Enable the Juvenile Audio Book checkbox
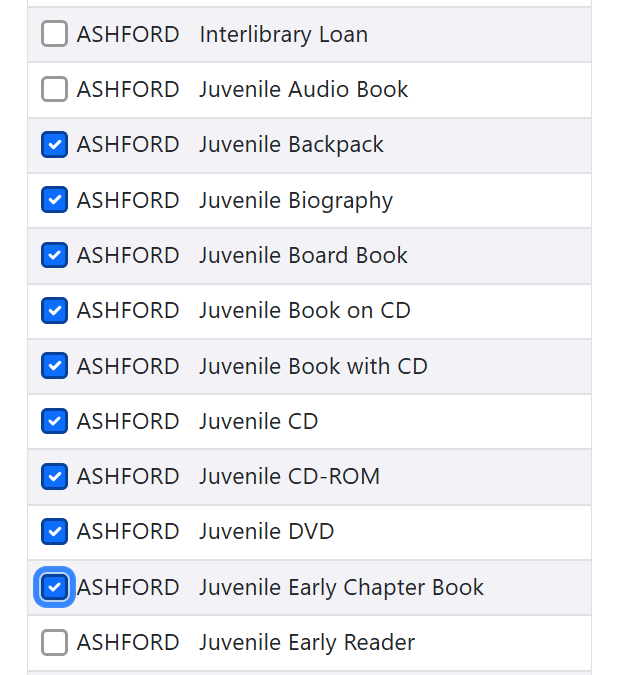 point(54,90)
